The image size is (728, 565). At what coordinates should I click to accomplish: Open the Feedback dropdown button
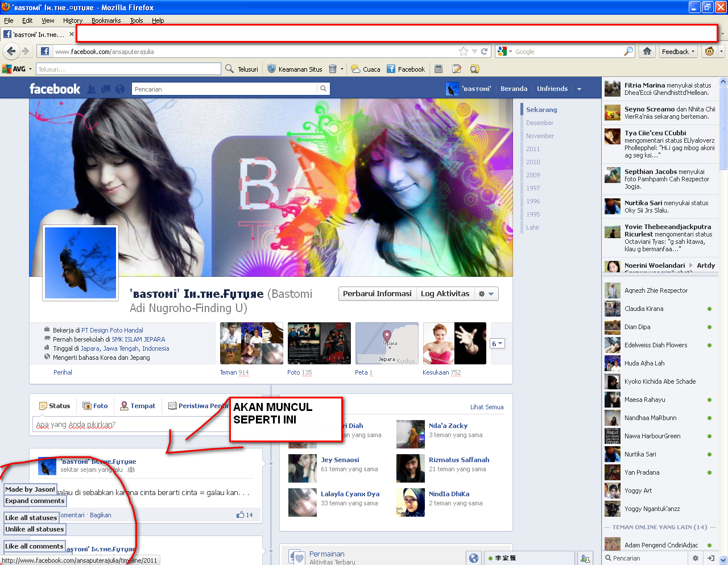coord(679,51)
